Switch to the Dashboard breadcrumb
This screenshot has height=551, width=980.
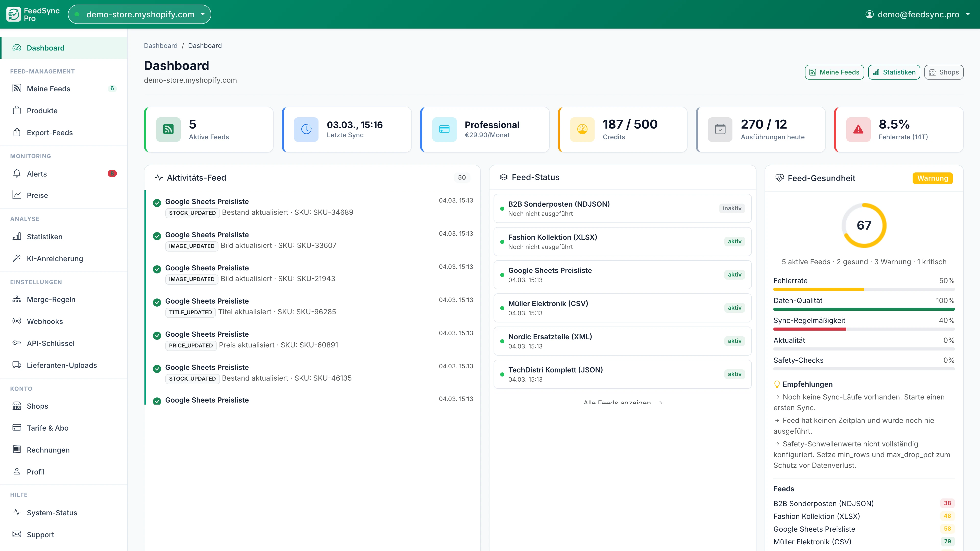click(x=161, y=46)
